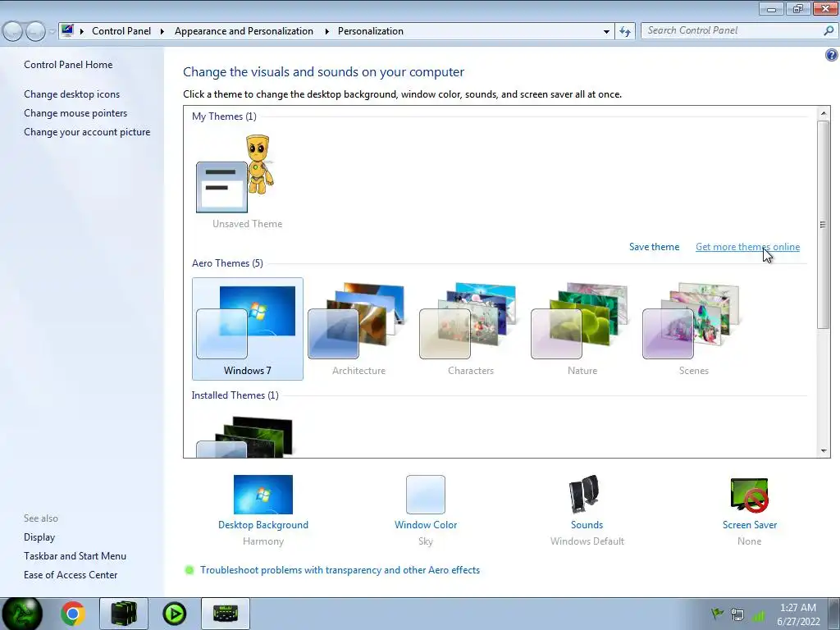Expand the arrow before Control Panel breadcrumb

point(81,31)
